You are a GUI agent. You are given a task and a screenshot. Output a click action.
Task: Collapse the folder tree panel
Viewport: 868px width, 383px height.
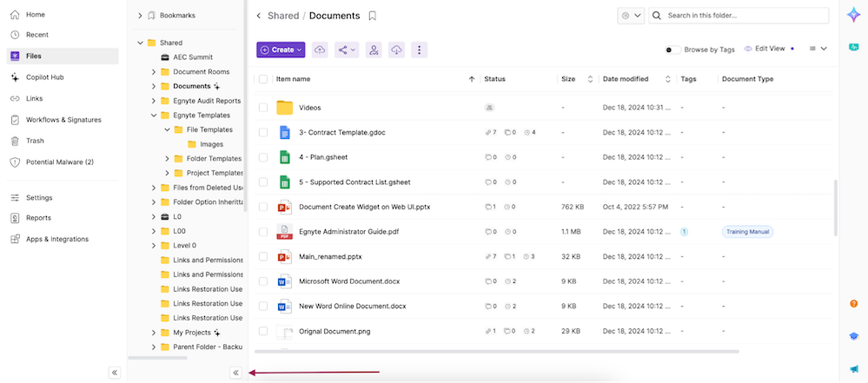coord(235,373)
